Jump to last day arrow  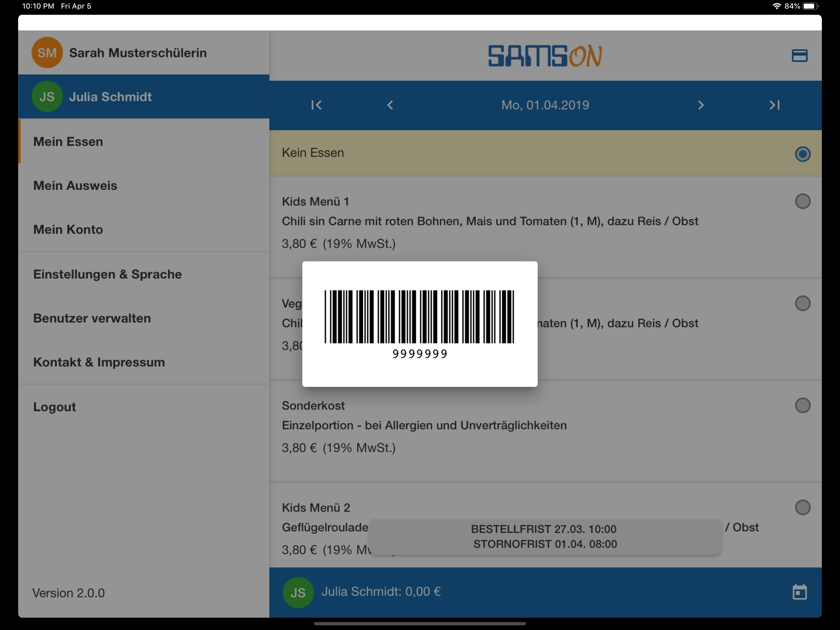click(775, 105)
